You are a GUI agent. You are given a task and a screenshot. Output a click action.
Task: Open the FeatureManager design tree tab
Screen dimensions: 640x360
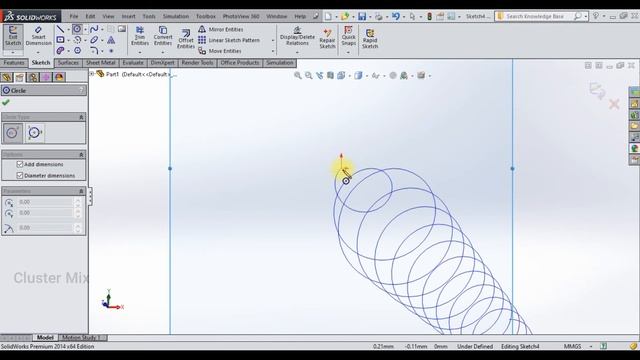(7, 77)
